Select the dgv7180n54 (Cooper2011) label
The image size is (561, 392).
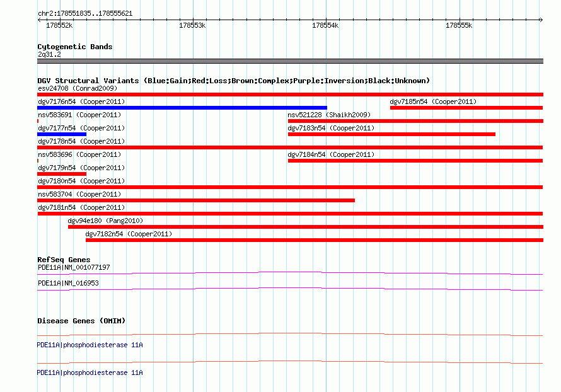[x=81, y=181]
